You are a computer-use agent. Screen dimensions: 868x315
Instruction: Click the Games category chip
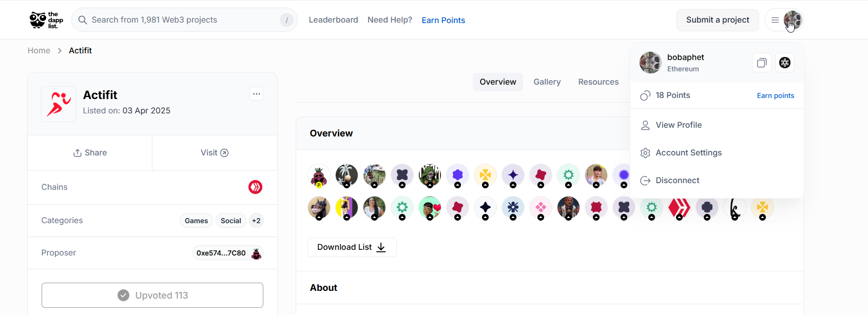[197, 221]
